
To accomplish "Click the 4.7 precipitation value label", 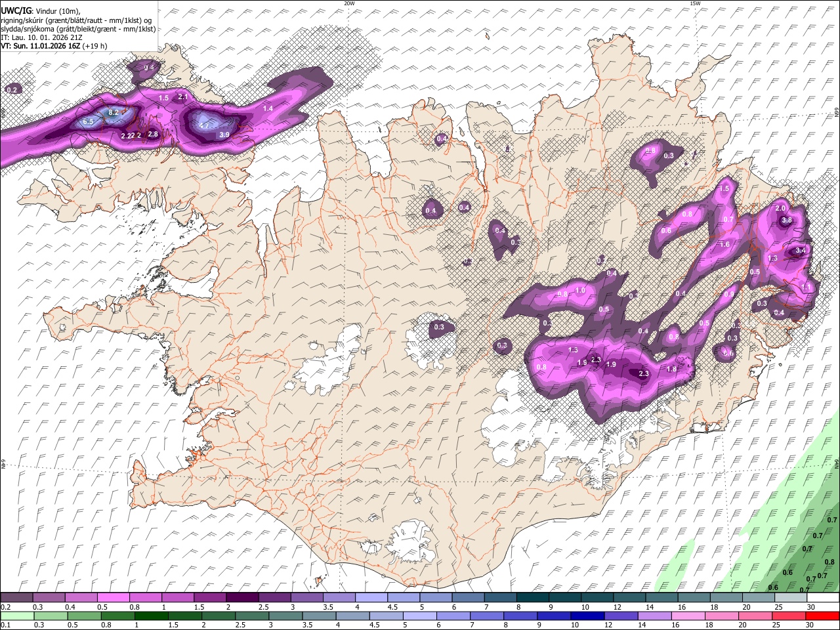I will pos(204,125).
